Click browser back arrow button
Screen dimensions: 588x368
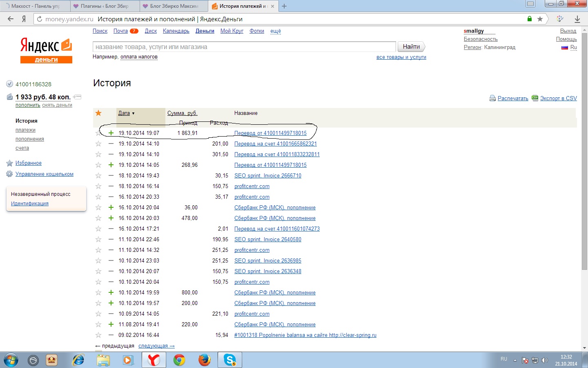(x=11, y=19)
